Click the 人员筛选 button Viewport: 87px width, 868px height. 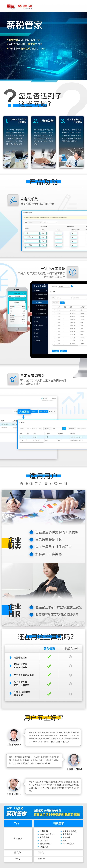click(x=24, y=411)
